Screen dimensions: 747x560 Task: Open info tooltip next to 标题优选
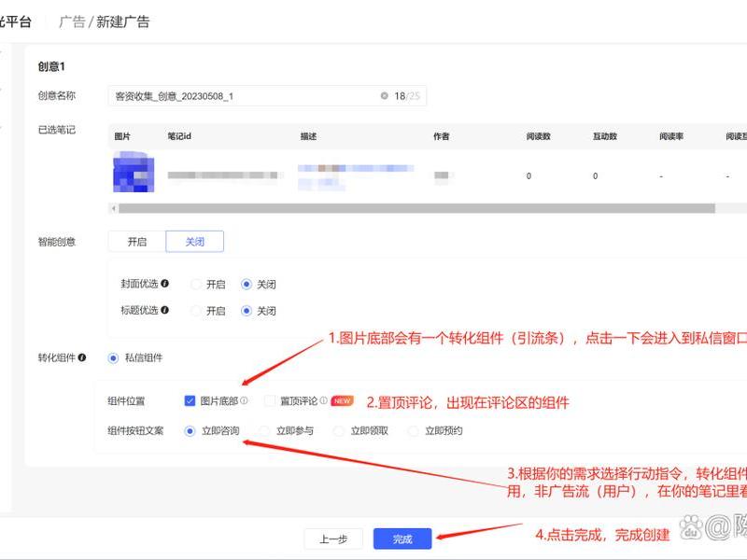(165, 310)
